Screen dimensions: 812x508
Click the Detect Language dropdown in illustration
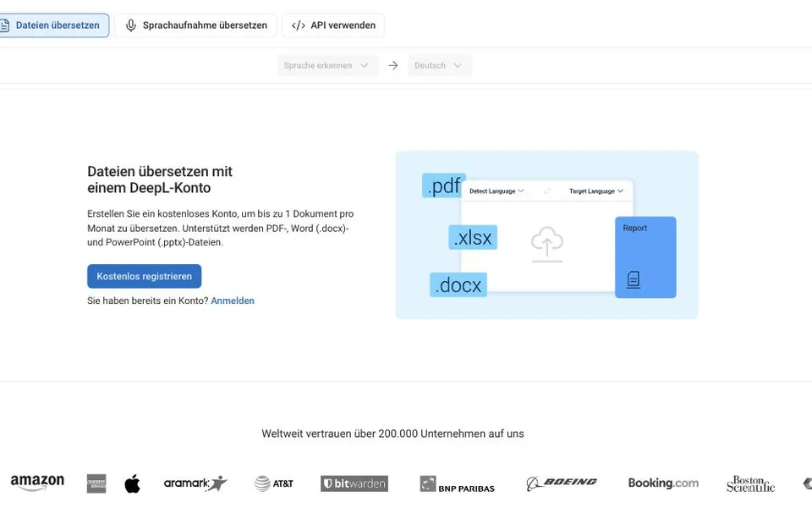(497, 191)
